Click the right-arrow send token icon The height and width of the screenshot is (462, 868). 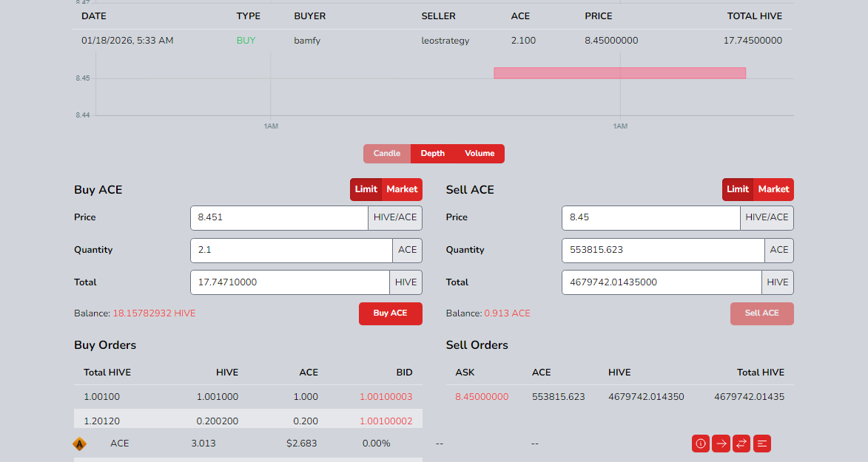coord(721,444)
